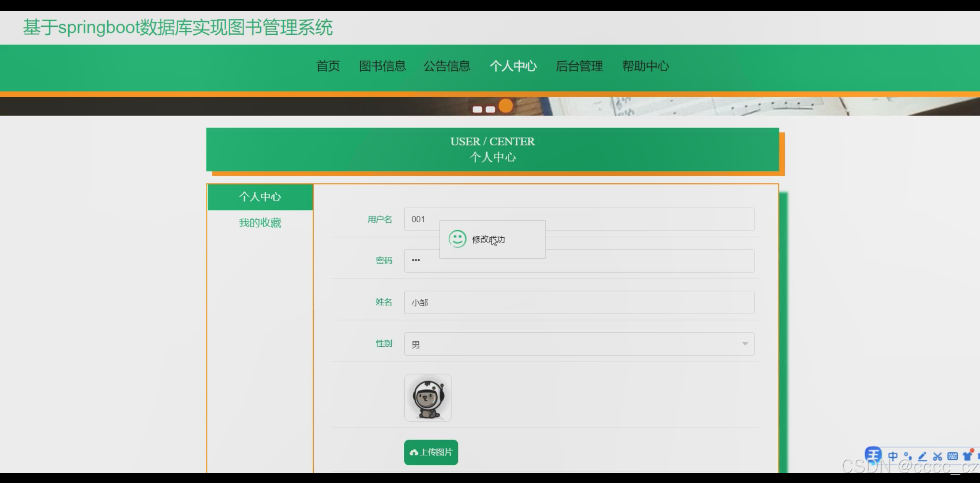Open the IME soft keyboard icon
The height and width of the screenshot is (483, 980).
pyautogui.click(x=952, y=456)
